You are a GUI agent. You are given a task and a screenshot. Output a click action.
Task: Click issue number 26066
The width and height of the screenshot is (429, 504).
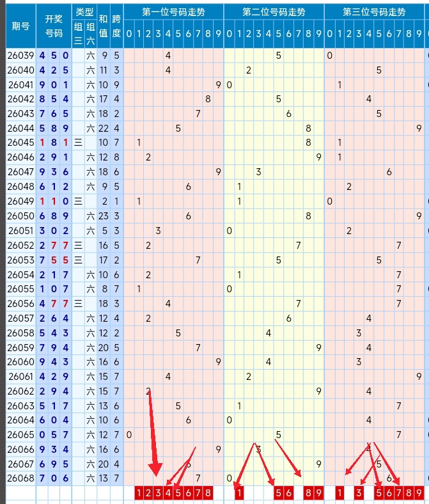click(21, 450)
